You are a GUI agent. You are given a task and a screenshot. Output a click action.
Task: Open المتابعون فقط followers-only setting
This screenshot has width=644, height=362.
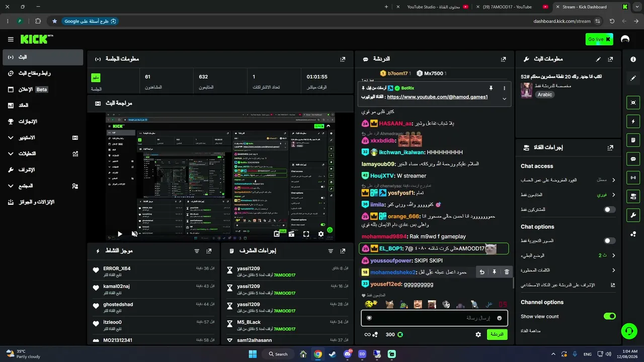click(x=568, y=195)
